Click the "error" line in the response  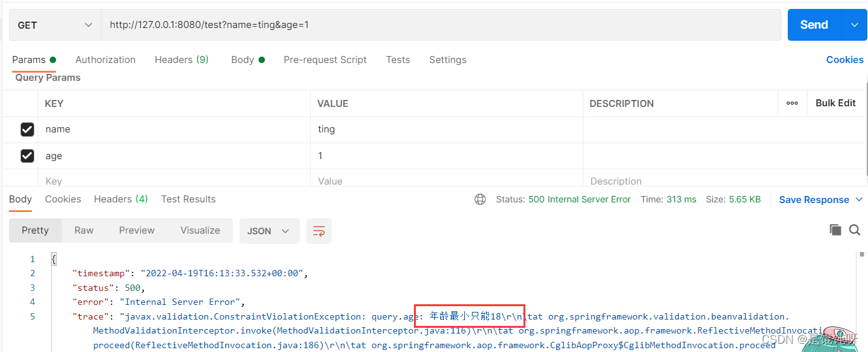pyautogui.click(x=159, y=302)
